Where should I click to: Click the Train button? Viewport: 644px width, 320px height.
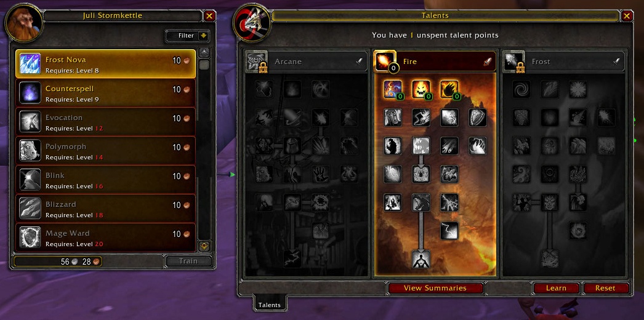188,261
